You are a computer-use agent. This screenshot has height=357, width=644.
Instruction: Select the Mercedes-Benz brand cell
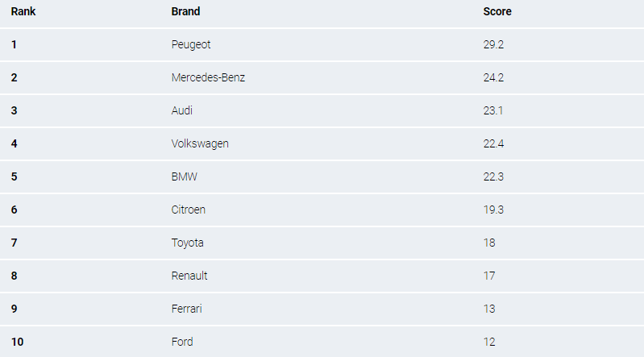[208, 77]
